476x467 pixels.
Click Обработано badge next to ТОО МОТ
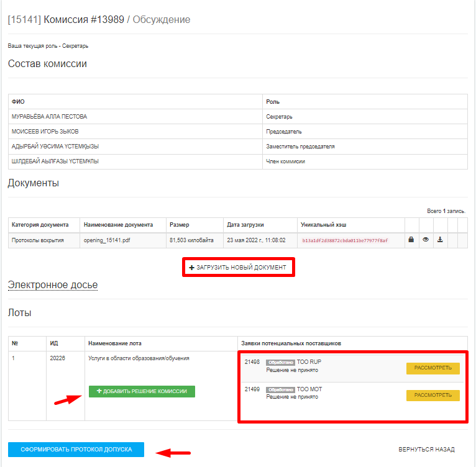pos(280,389)
